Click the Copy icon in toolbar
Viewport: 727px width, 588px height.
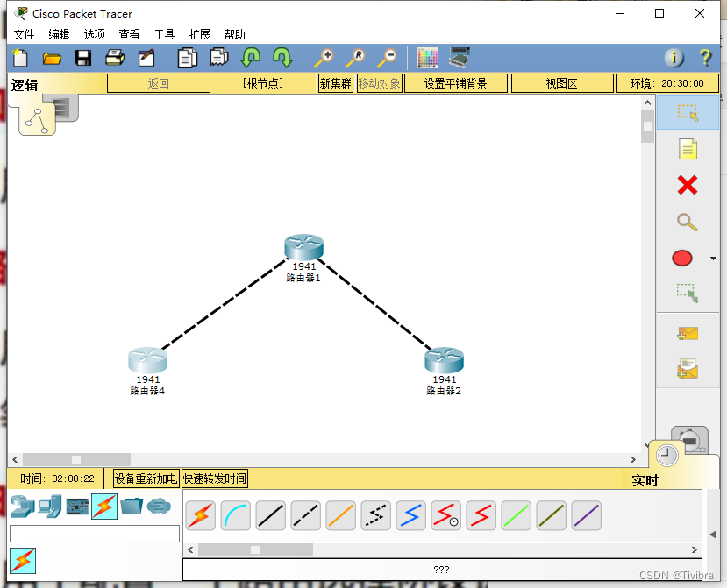[188, 58]
